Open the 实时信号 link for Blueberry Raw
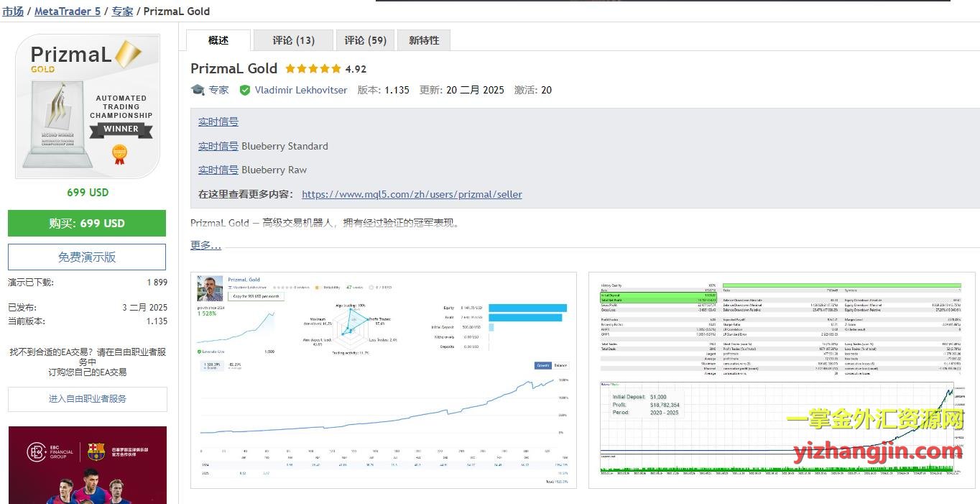The height and width of the screenshot is (504, 980). (x=218, y=170)
